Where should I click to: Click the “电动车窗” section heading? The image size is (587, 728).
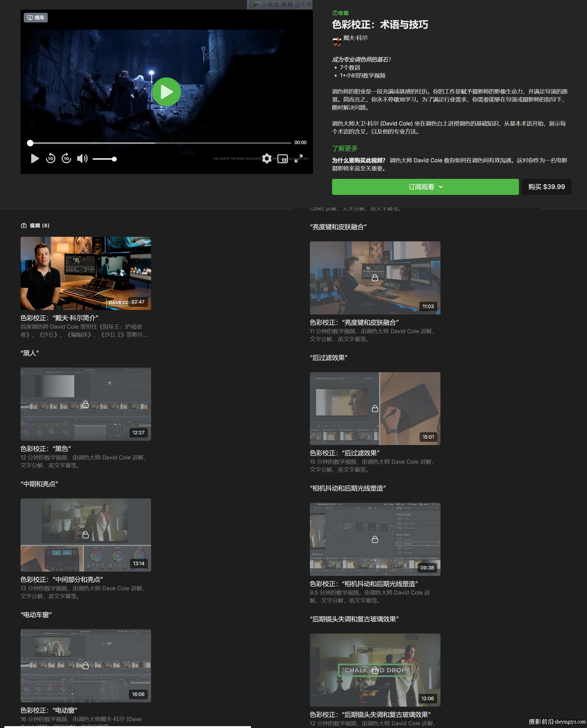point(36,615)
